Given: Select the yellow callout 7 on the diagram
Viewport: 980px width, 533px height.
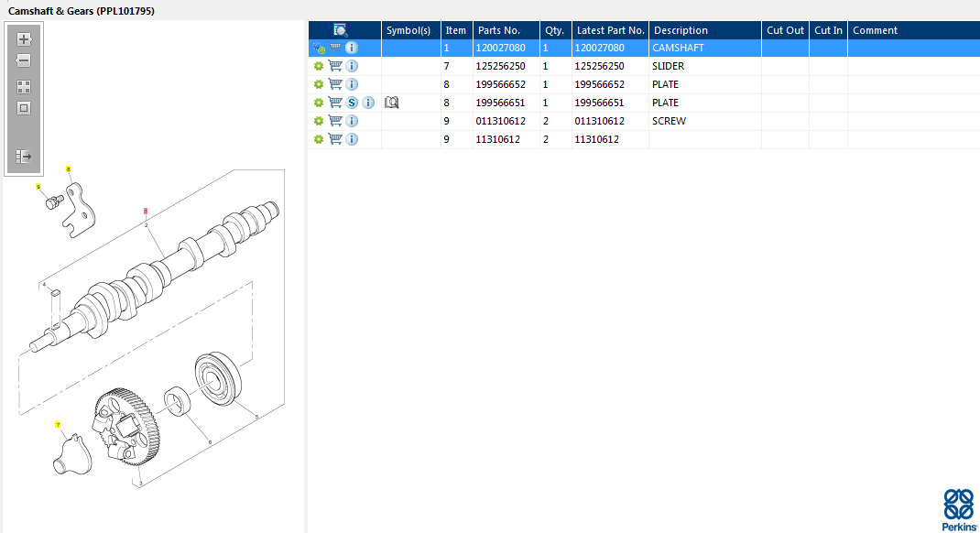Looking at the screenshot, I should [x=58, y=425].
